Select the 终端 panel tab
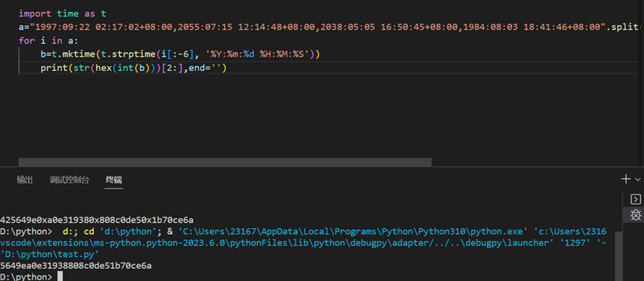 [114, 180]
